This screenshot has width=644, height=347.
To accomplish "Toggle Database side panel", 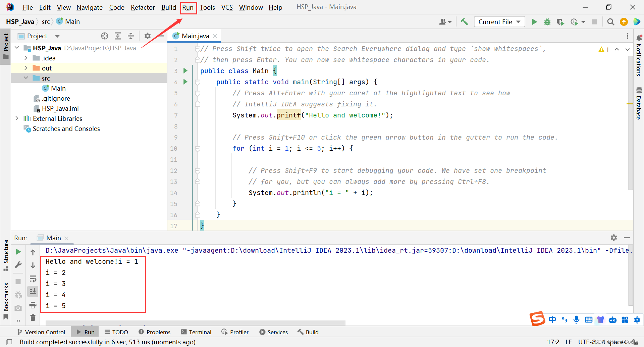I will coord(639,103).
